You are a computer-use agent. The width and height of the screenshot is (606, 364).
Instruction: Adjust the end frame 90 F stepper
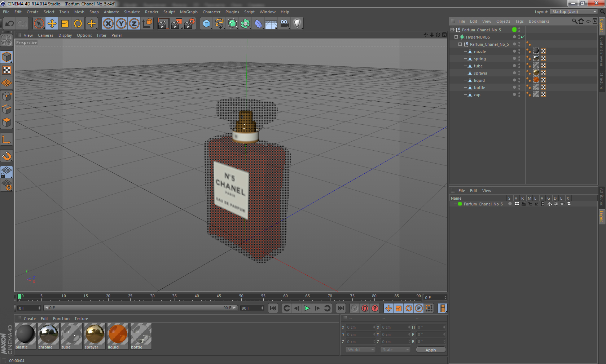point(262,308)
